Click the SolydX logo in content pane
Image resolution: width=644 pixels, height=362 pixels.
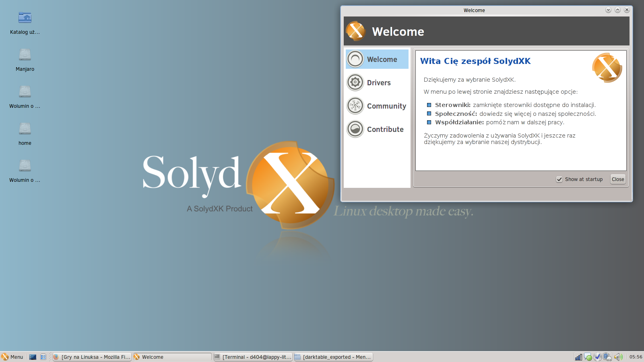(x=607, y=68)
